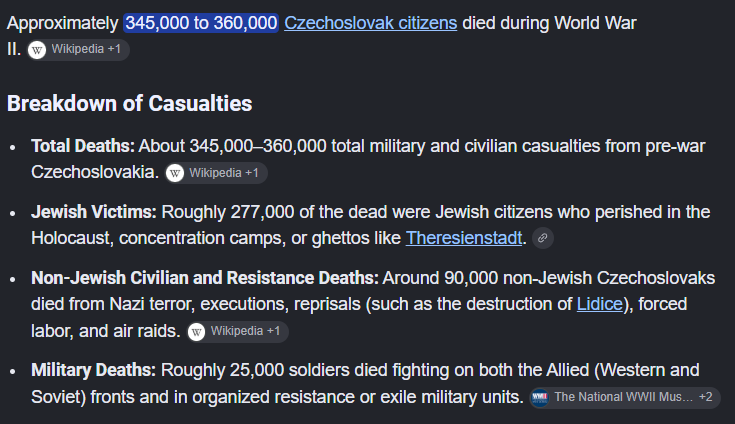Expand the +1 sources in the top Wikipedia chip
Viewport: 735px width, 424px height.
114,49
